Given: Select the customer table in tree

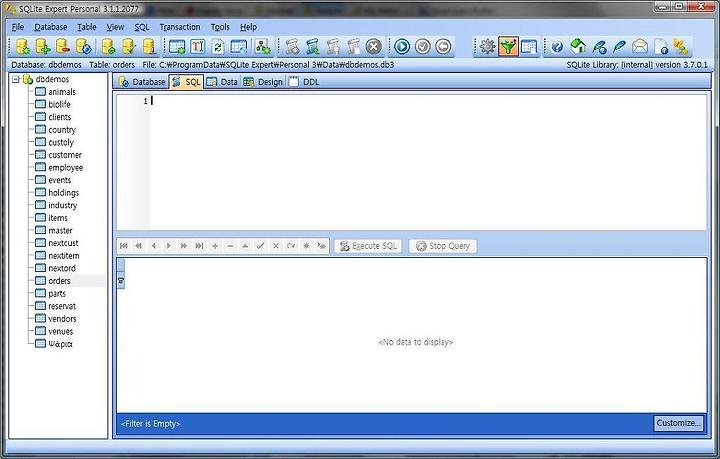Looking at the screenshot, I should [65, 155].
